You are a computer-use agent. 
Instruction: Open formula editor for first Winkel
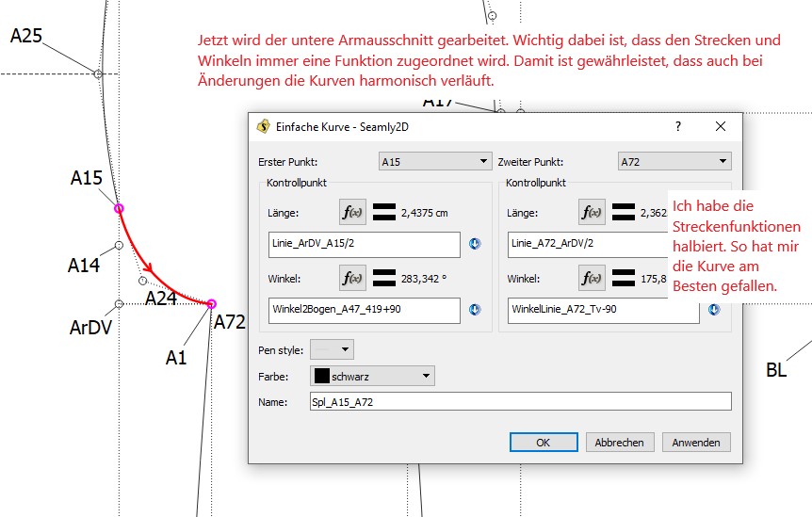[x=351, y=279]
